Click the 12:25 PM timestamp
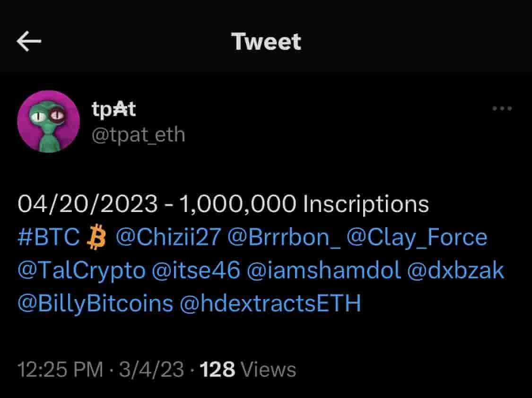This screenshot has height=398, width=532. pos(60,369)
